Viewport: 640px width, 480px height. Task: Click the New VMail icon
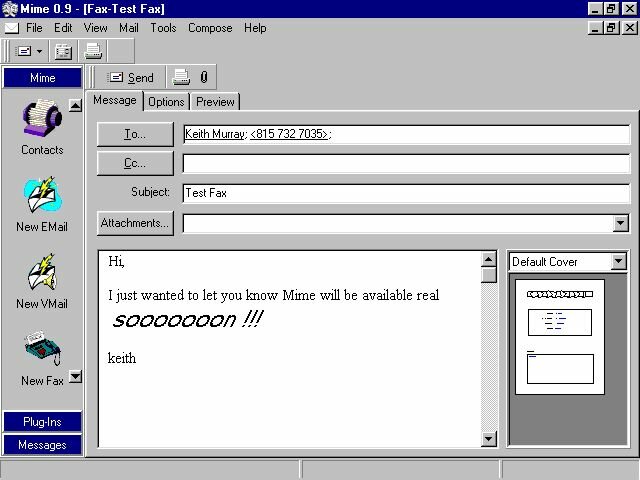(42, 272)
